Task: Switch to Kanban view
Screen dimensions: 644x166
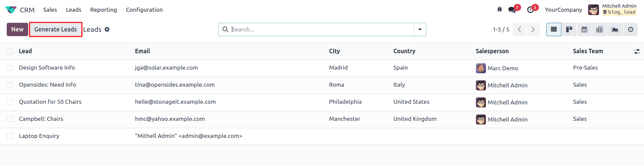Action: pos(569,29)
